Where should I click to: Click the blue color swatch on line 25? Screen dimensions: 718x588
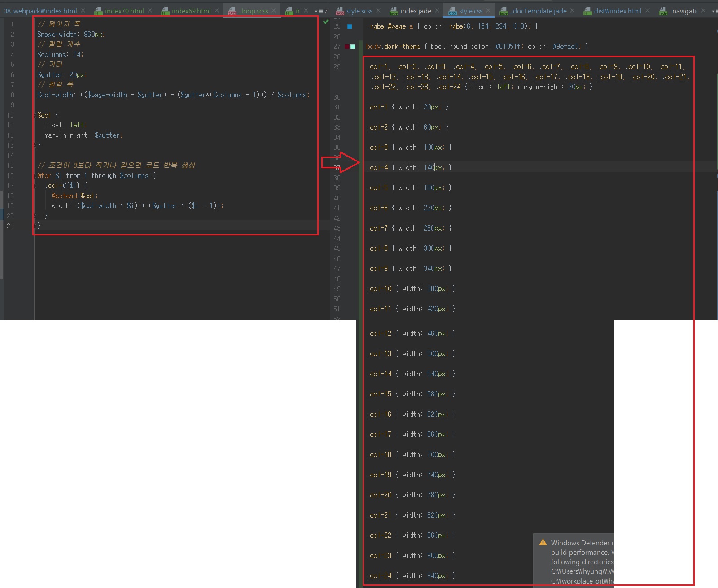pyautogui.click(x=350, y=26)
